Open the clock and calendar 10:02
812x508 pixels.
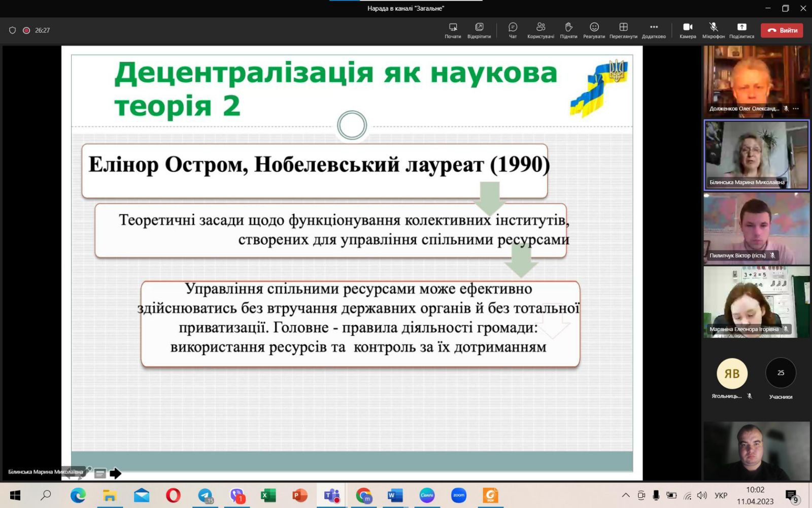click(x=755, y=495)
